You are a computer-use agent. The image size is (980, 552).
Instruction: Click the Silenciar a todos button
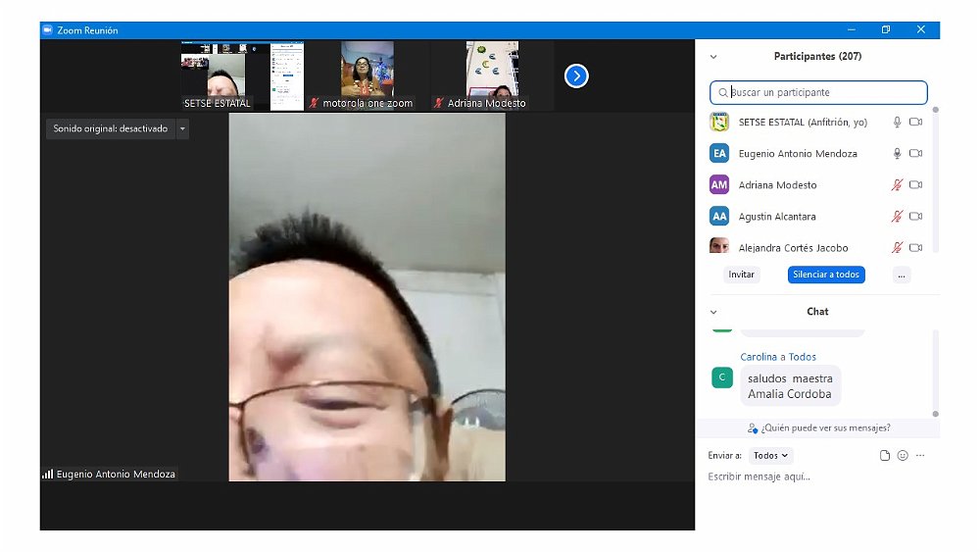click(x=826, y=275)
